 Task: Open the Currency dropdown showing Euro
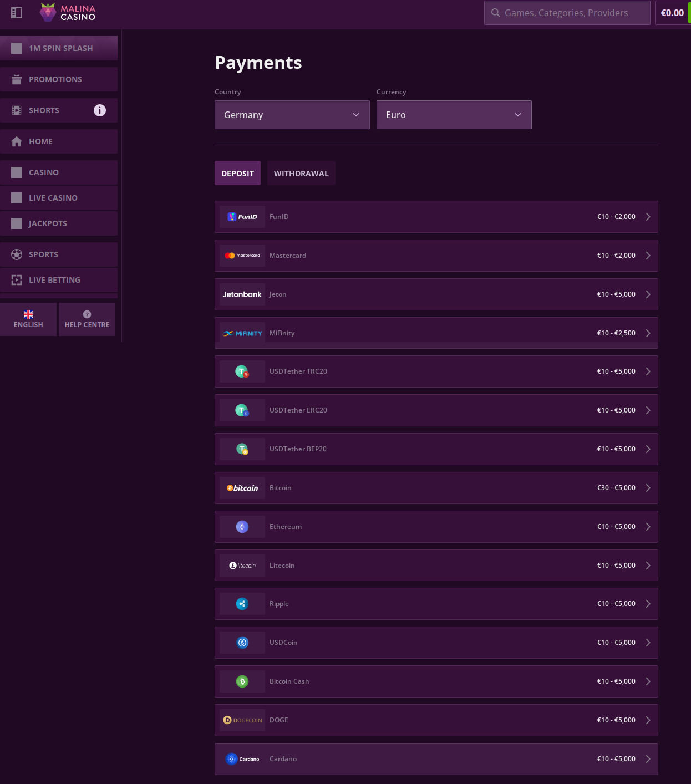(454, 115)
